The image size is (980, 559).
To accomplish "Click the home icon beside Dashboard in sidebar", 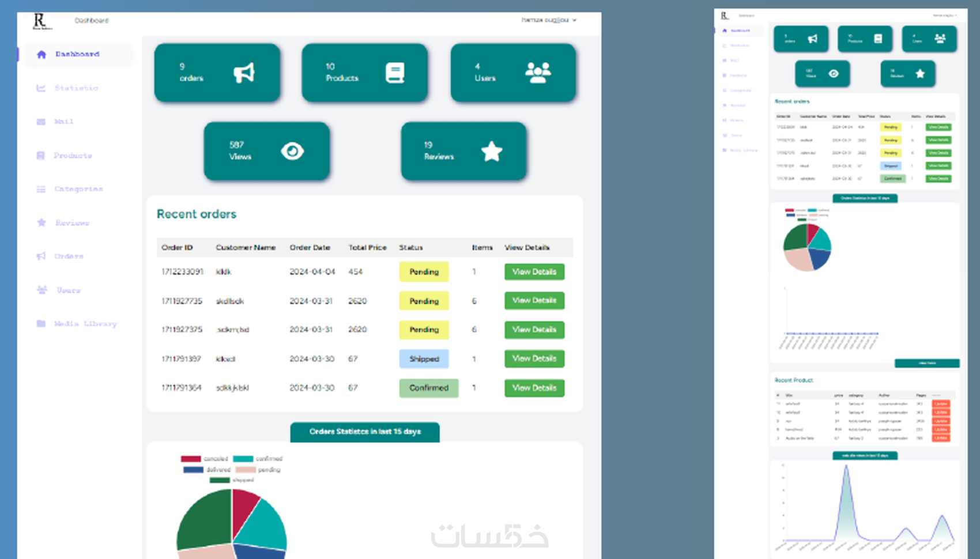I will [42, 55].
